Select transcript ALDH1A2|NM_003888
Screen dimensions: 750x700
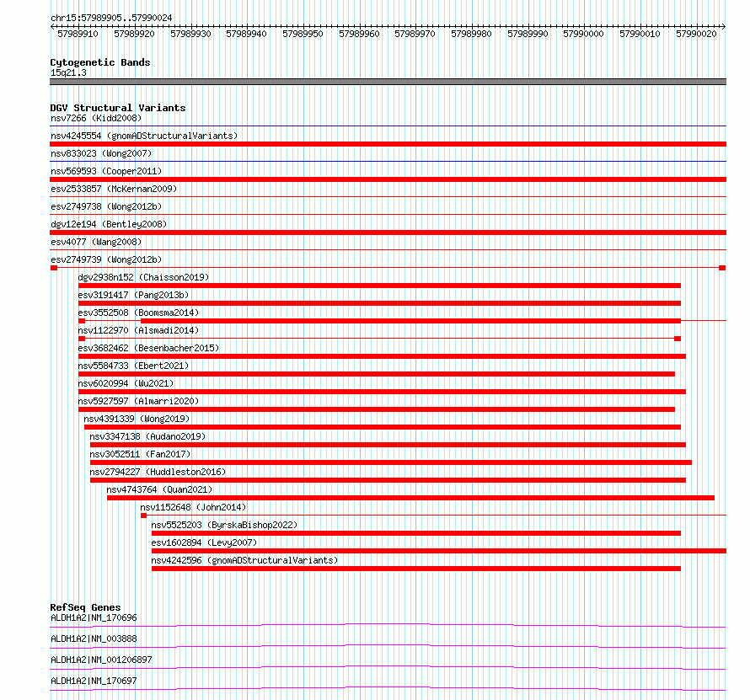pos(94,639)
